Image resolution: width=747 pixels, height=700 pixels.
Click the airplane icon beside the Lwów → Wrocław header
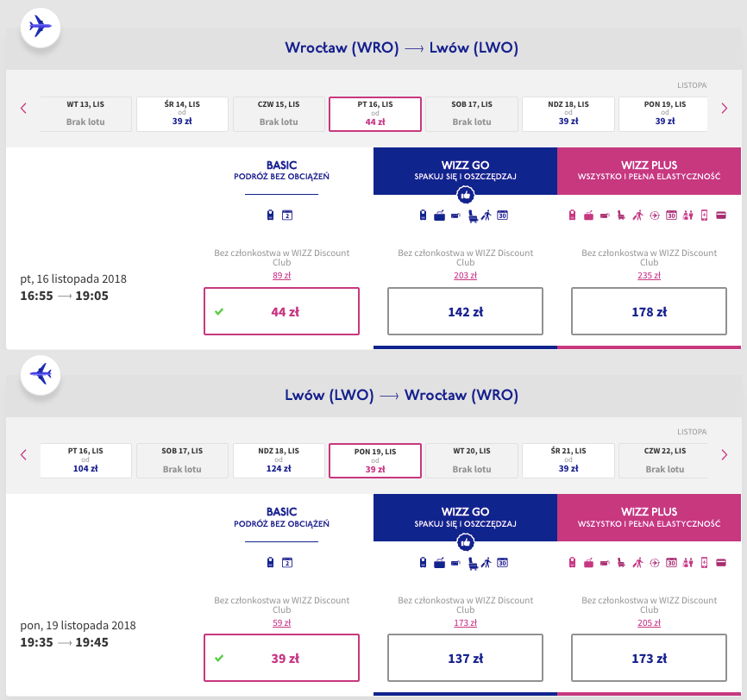coord(41,374)
